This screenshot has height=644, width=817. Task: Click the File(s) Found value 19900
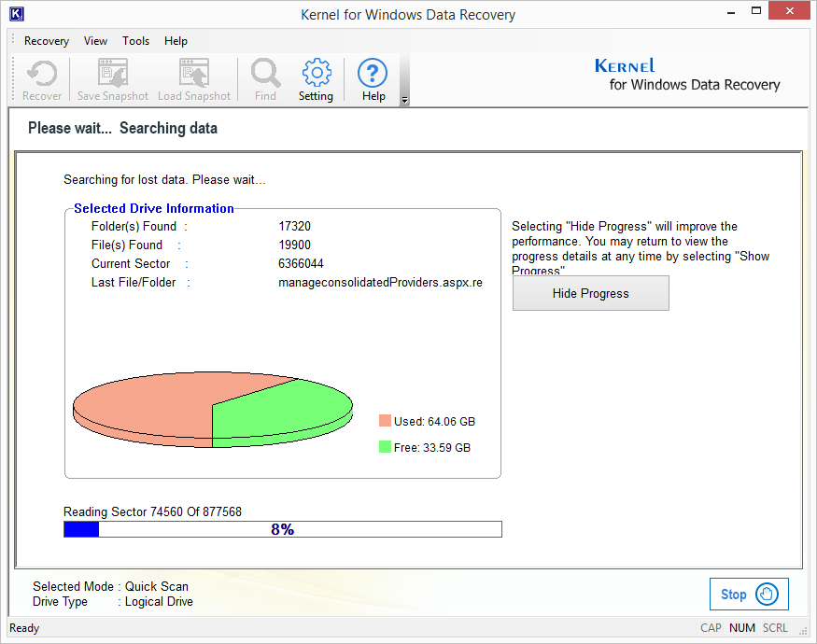click(x=294, y=245)
